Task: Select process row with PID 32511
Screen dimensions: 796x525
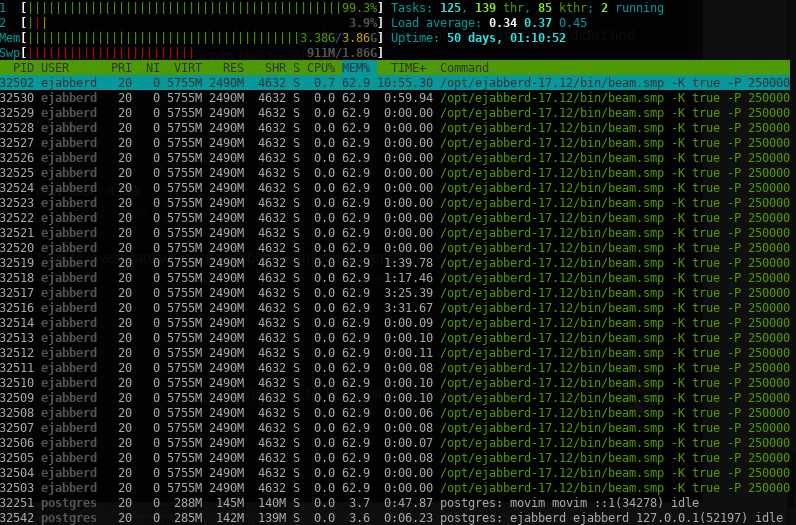Action: click(x=395, y=368)
